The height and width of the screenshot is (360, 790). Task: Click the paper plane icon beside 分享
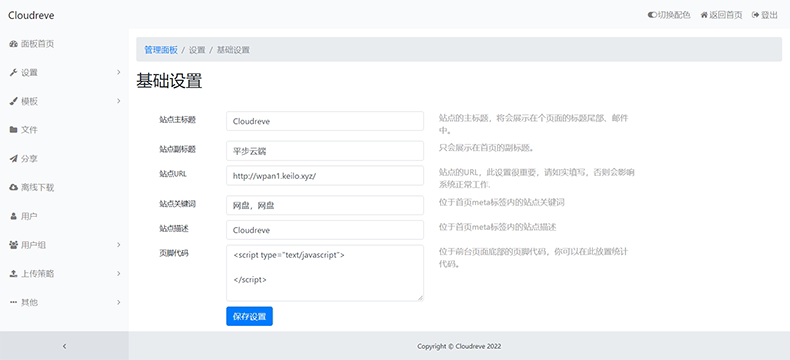(x=14, y=159)
